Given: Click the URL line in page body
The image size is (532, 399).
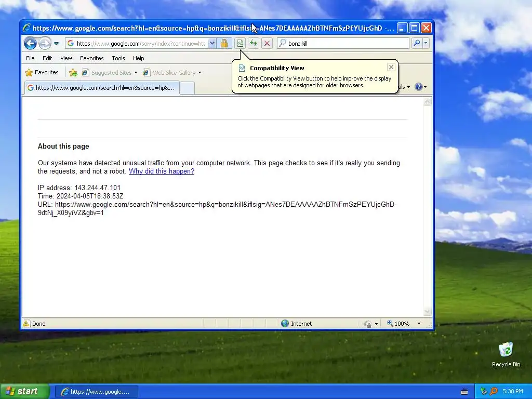Looking at the screenshot, I should click(x=217, y=209).
